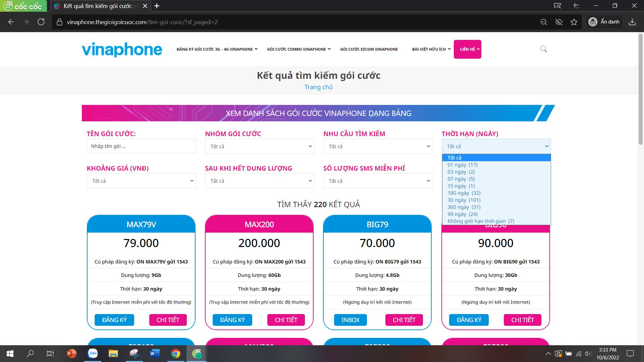The image size is (644, 362).
Task: Click the Vinaphone logo
Action: [122, 49]
